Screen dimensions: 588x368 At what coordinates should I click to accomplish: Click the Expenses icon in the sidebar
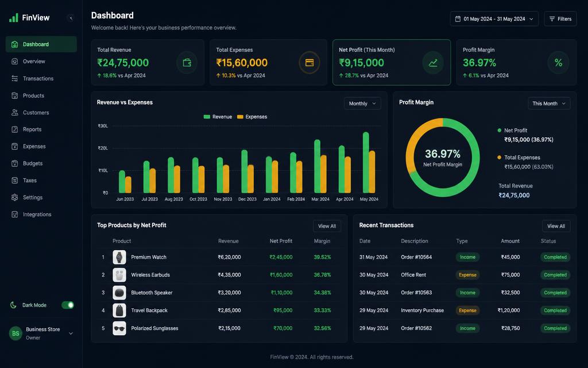pyautogui.click(x=14, y=146)
